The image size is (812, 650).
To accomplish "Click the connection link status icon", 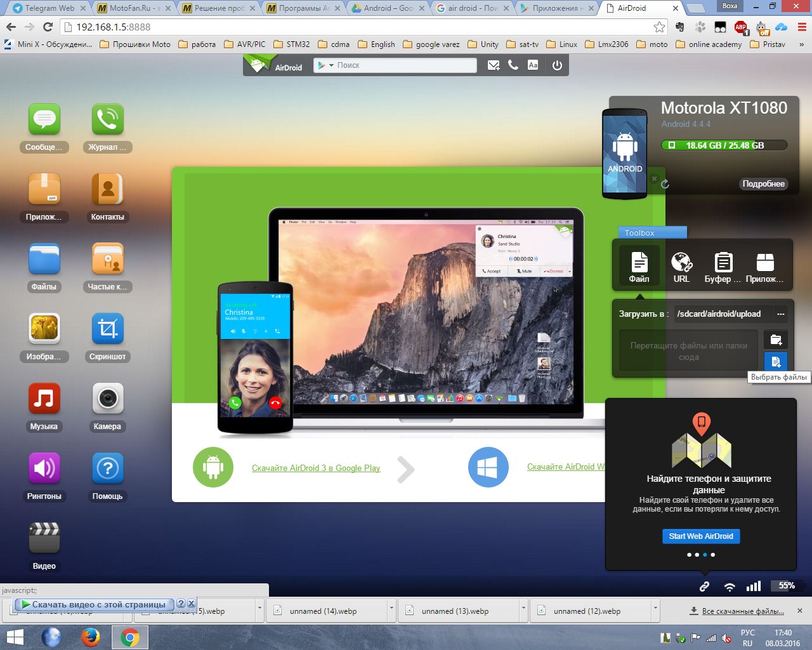I will pos(704,587).
